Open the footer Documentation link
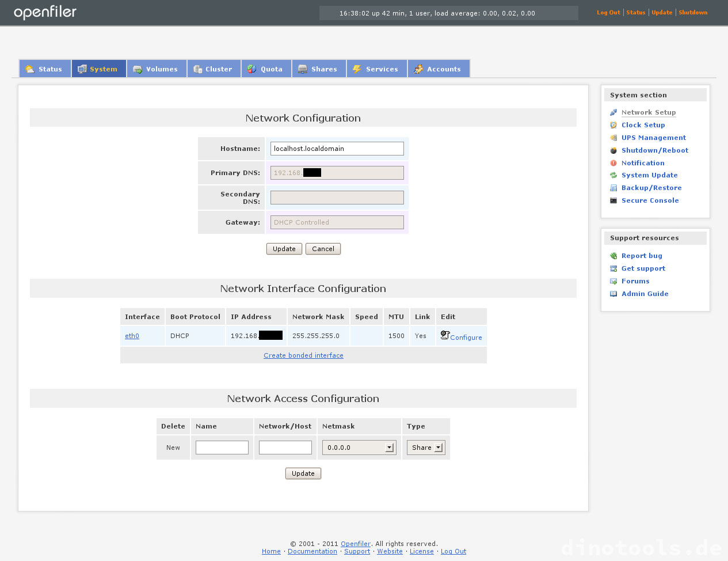728x561 pixels. click(312, 551)
